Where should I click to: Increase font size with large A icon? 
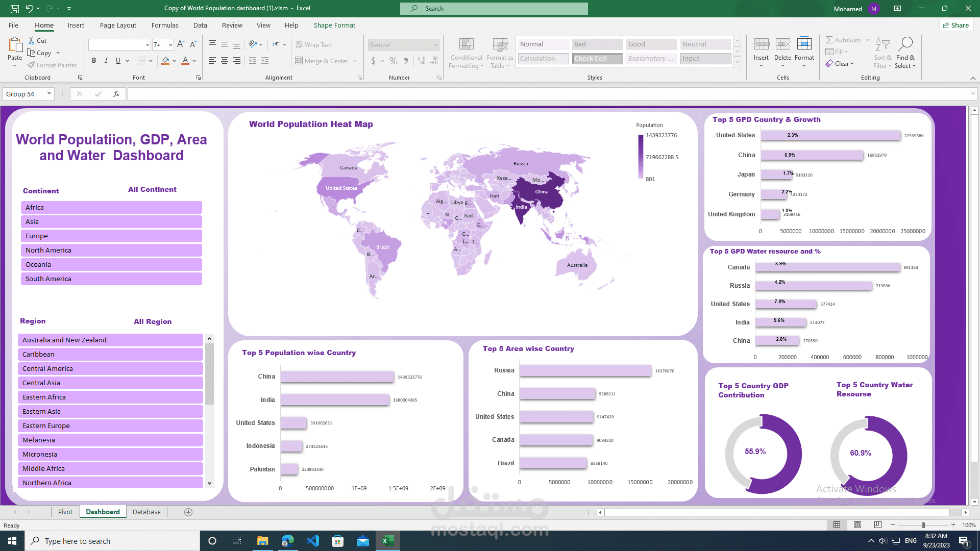181,45
